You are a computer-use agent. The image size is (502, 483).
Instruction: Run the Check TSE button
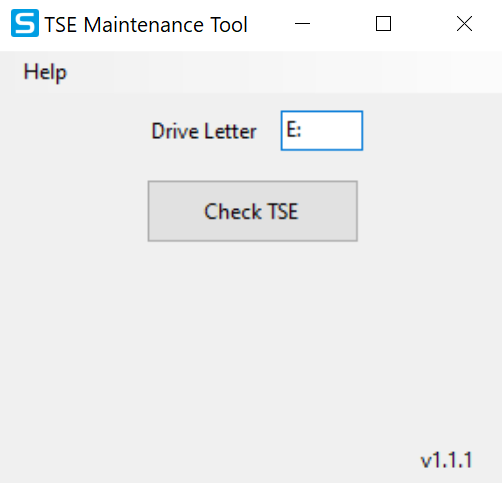tap(253, 211)
